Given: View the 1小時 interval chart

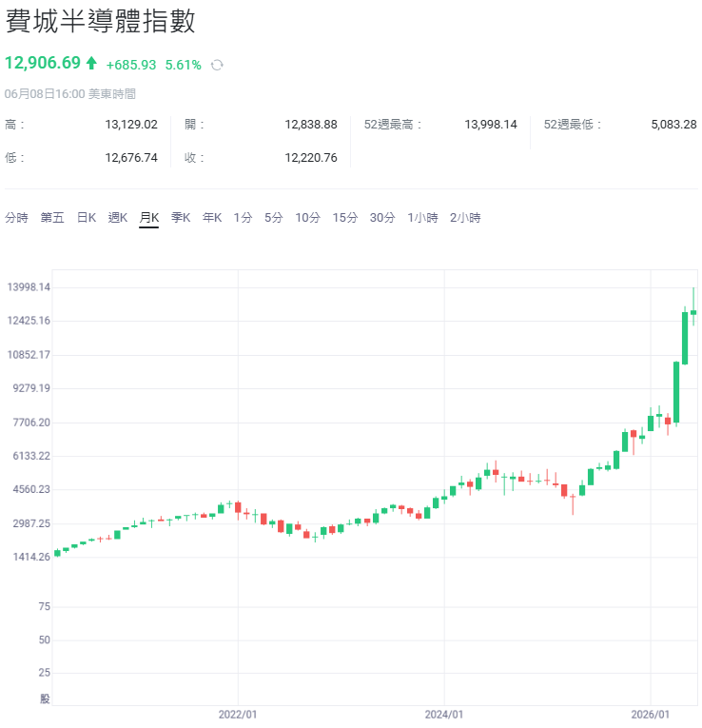Looking at the screenshot, I should click(x=422, y=217).
